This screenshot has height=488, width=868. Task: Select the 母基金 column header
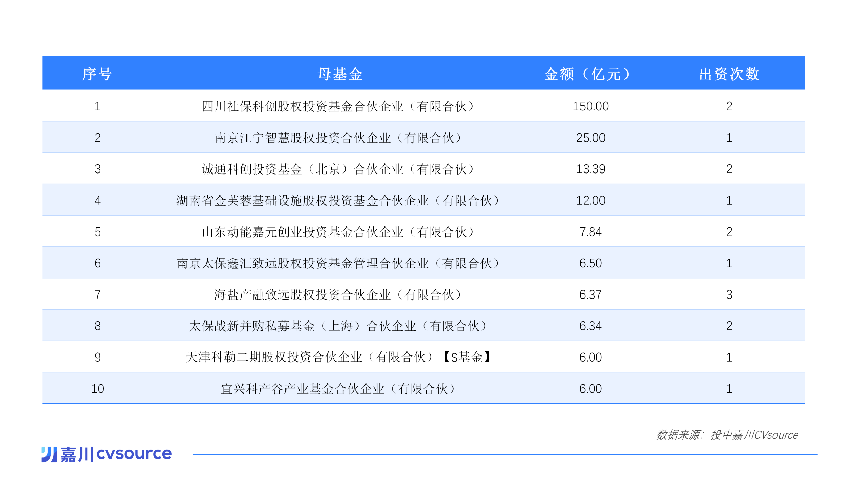(x=340, y=74)
